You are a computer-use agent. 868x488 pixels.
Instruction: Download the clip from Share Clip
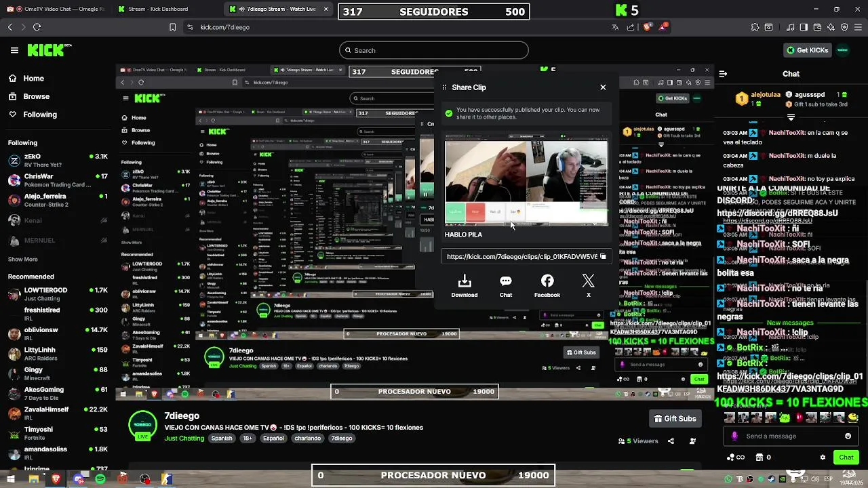[465, 286]
